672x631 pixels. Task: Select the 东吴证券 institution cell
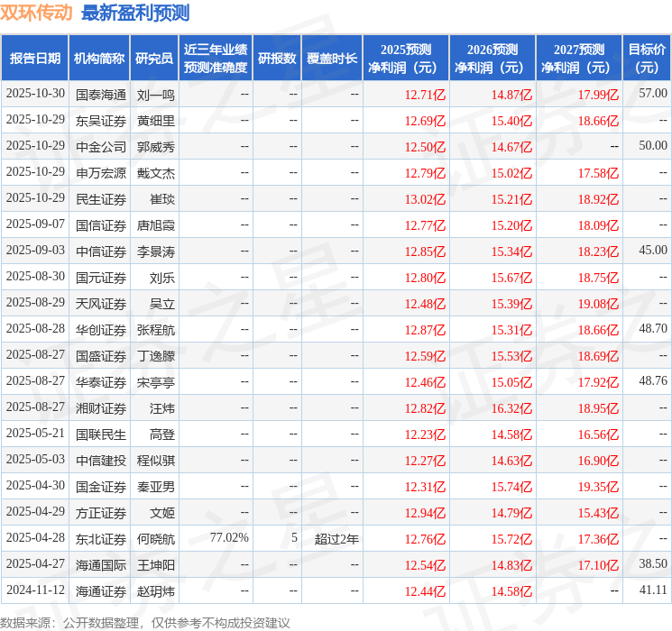coord(101,121)
